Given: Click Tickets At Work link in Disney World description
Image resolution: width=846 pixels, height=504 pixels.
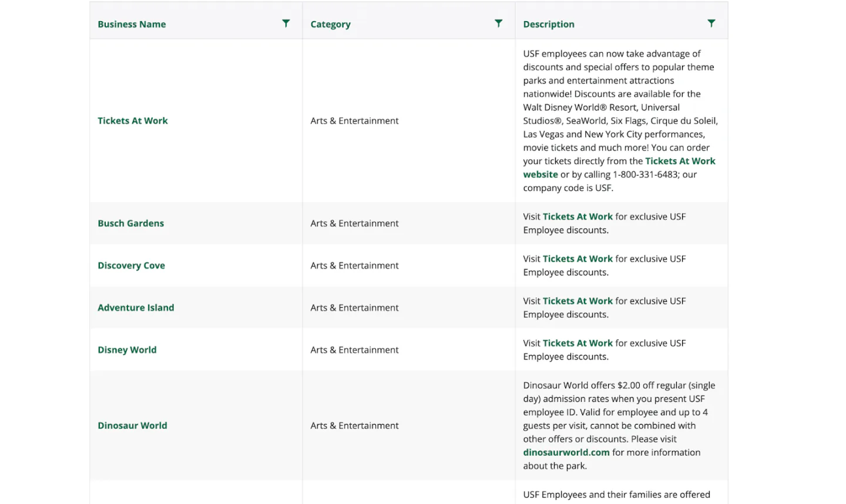Looking at the screenshot, I should click(x=578, y=343).
